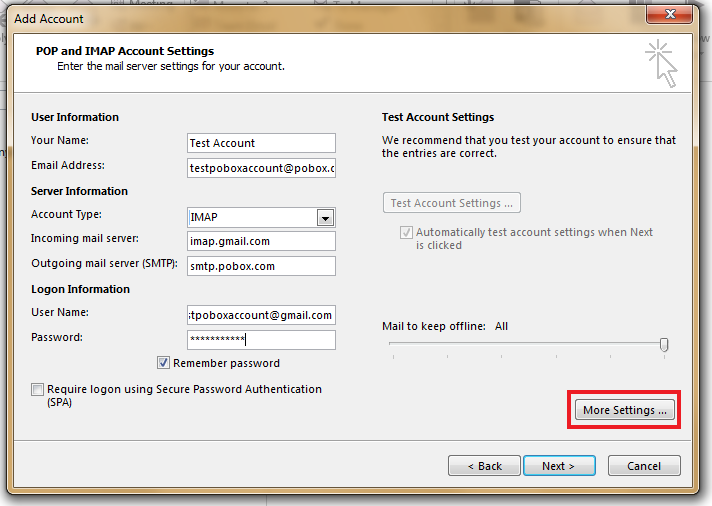The width and height of the screenshot is (712, 506).
Task: Close the Add Account window
Action: [x=669, y=14]
